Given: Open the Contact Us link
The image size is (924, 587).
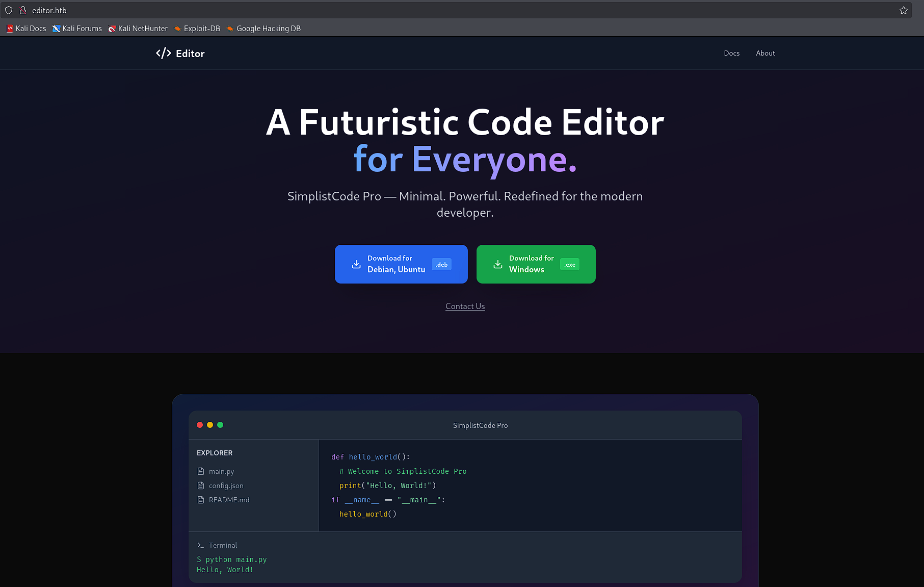Looking at the screenshot, I should pyautogui.click(x=465, y=306).
